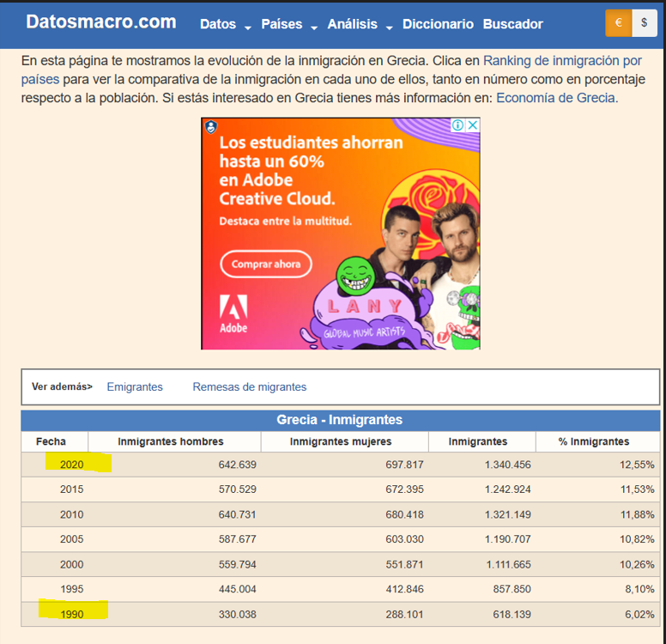Click the Fecha column header

pos(51,441)
